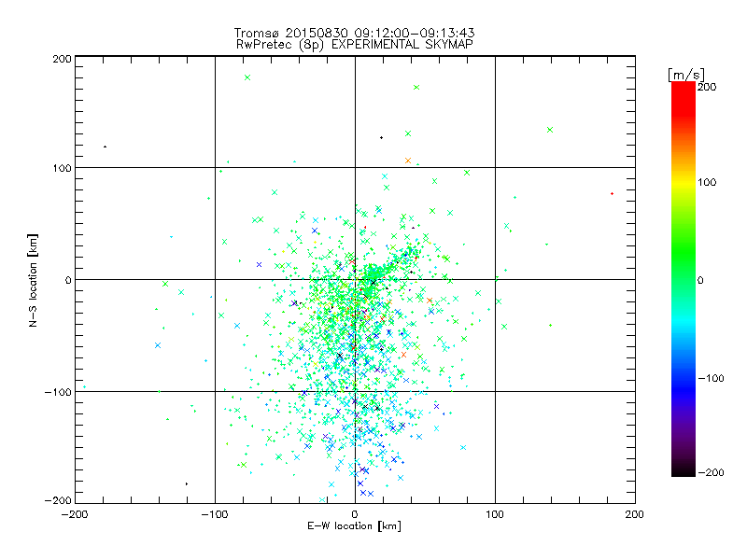Click the x-axis -100 tick label
Viewport: 747px width, 560px height.
pos(215,514)
